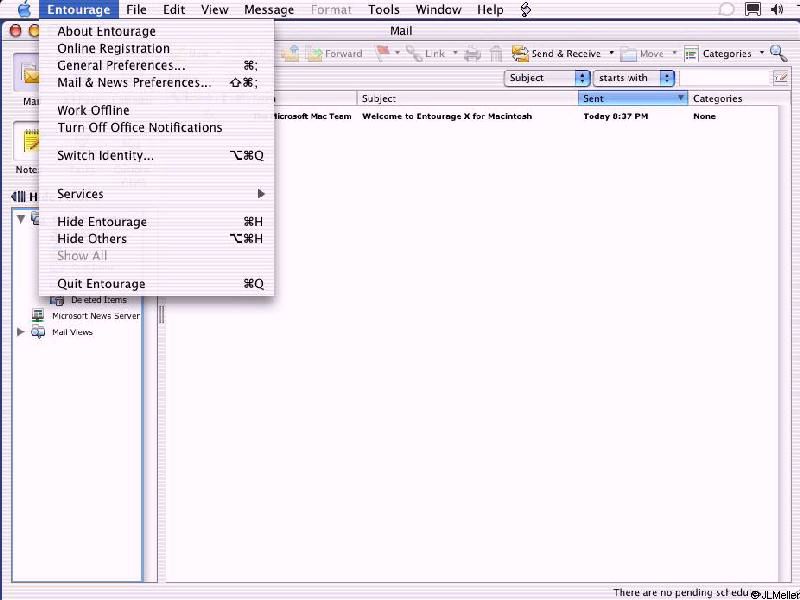Image resolution: width=800 pixels, height=600 pixels.
Task: Open the Link dropdown arrow
Action: [455, 53]
